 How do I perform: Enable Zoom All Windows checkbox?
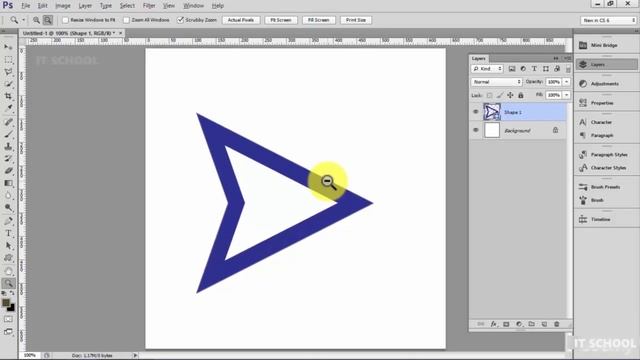[127, 20]
